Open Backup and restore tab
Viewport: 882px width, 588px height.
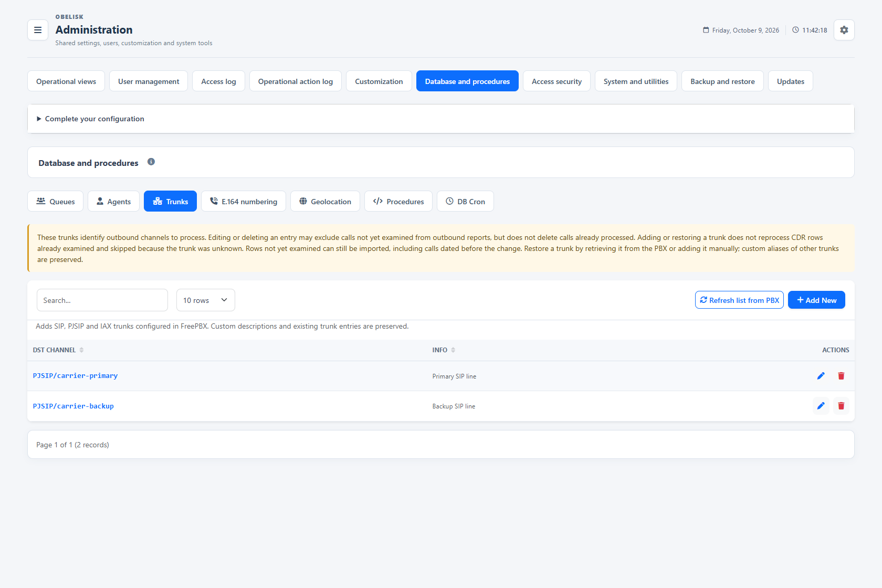722,81
